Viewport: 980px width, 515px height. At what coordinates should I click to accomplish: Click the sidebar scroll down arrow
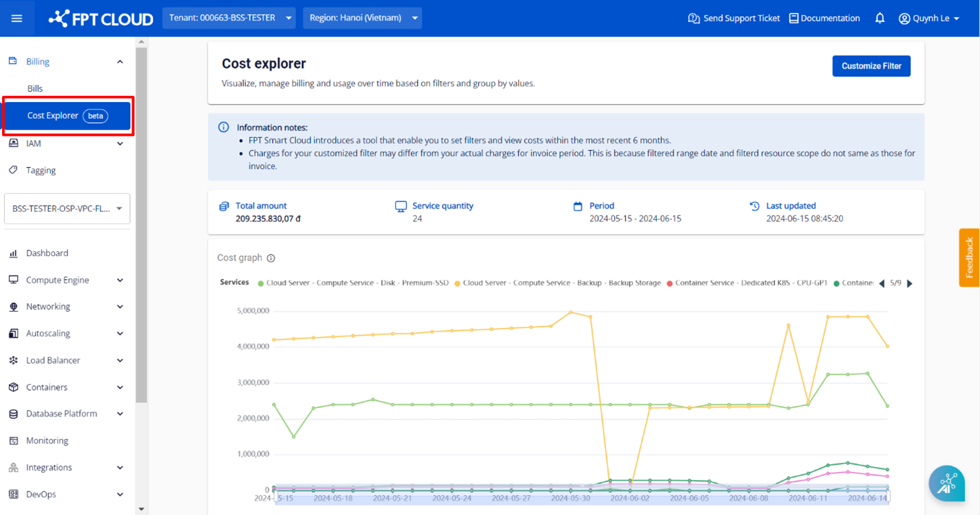(141, 509)
